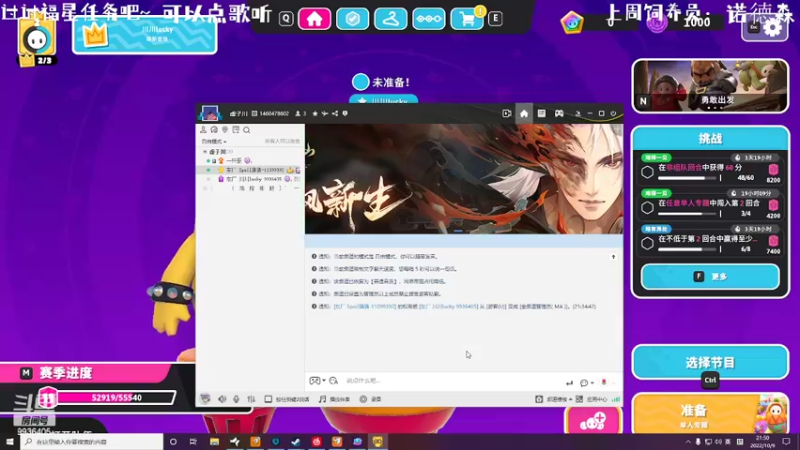This screenshot has width=800, height=450.
Task: Click the airplane icon in YY title bar
Action: (324, 113)
